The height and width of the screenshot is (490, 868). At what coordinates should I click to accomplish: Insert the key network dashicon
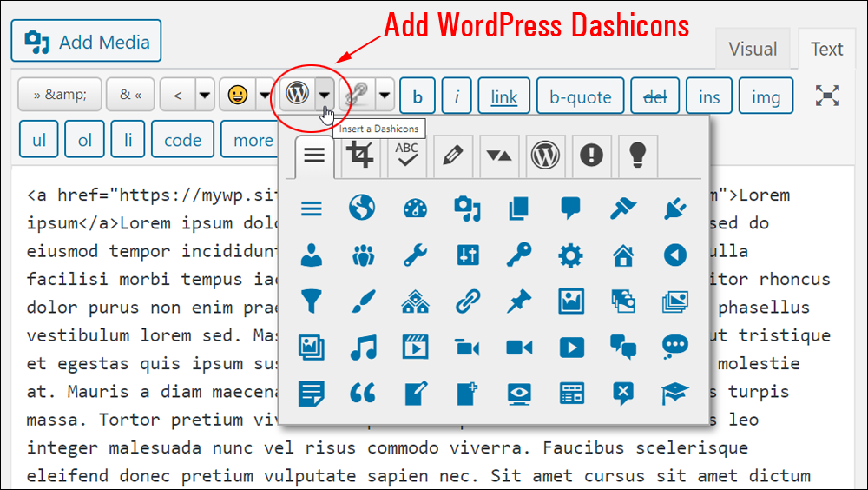519,255
